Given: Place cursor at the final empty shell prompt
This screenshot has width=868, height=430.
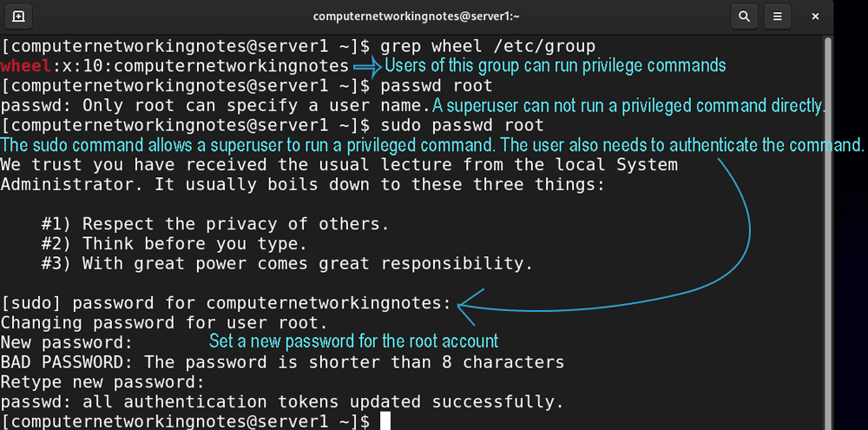Looking at the screenshot, I should point(385,421).
